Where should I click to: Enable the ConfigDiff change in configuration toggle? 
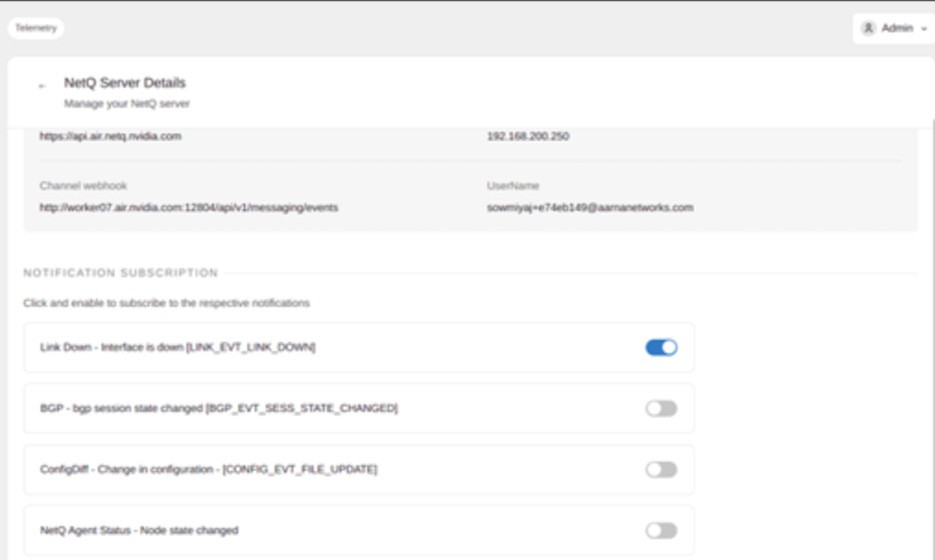click(x=661, y=470)
